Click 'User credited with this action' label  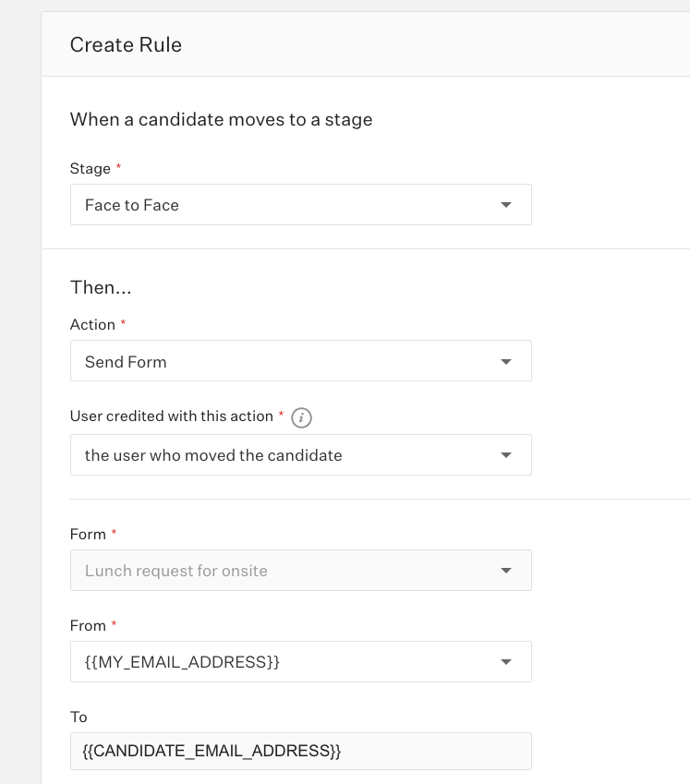[171, 416]
